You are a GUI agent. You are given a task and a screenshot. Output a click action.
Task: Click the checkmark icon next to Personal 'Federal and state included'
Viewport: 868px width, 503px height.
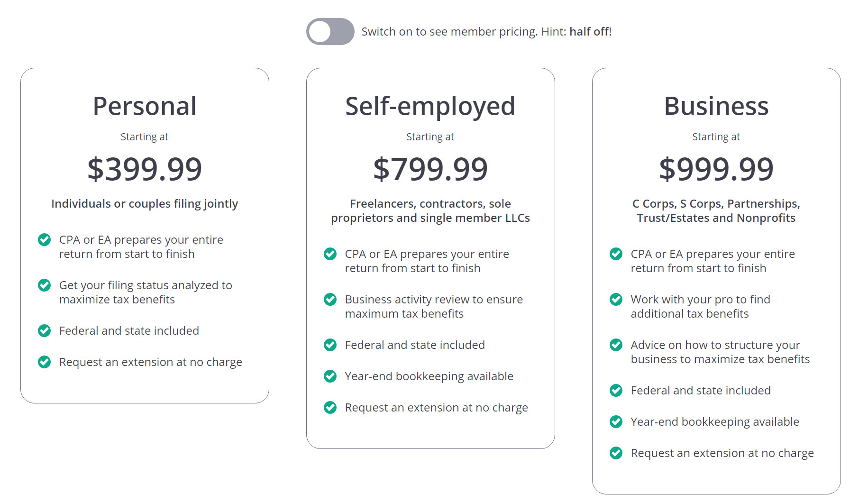click(x=45, y=331)
